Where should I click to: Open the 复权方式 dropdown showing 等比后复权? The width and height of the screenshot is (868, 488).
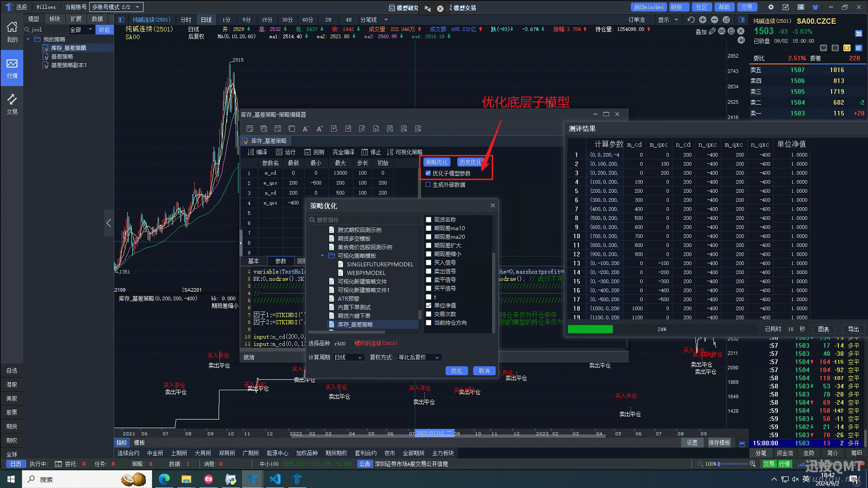[x=418, y=357]
